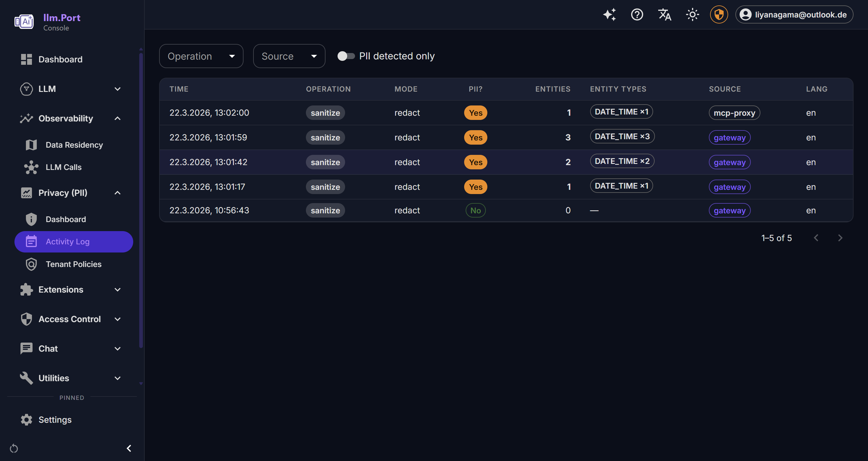The width and height of the screenshot is (868, 461).
Task: Click the DATE_TIME ×2 entity chip
Action: 622,161
